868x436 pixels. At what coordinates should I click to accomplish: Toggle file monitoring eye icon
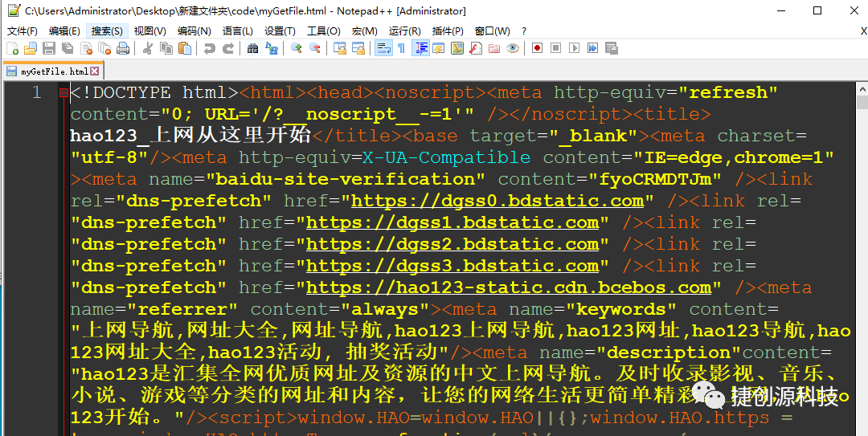(513, 48)
